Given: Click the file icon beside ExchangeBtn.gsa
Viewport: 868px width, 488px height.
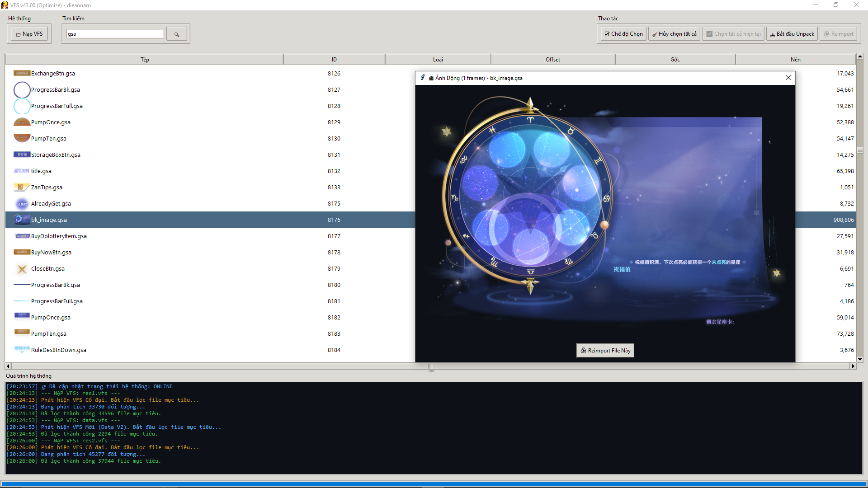Looking at the screenshot, I should [22, 73].
